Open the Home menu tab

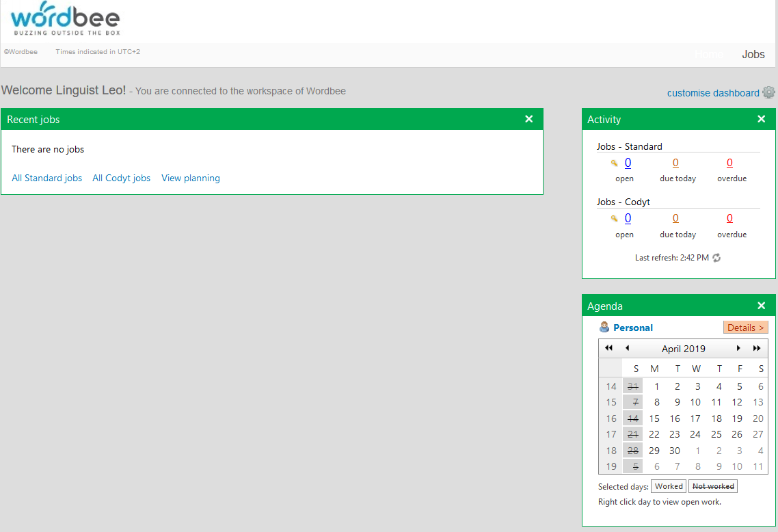pos(709,55)
